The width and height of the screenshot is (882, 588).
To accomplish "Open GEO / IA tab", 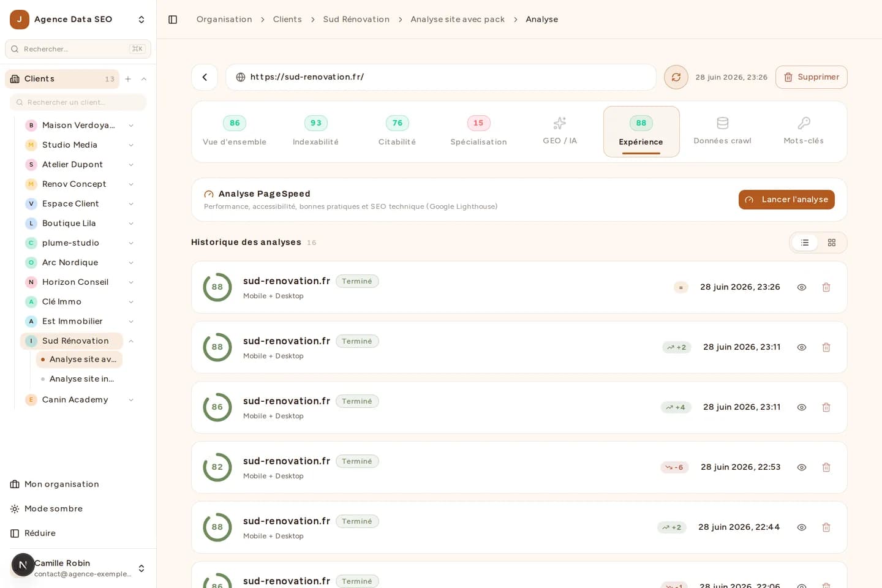I will pos(560,132).
